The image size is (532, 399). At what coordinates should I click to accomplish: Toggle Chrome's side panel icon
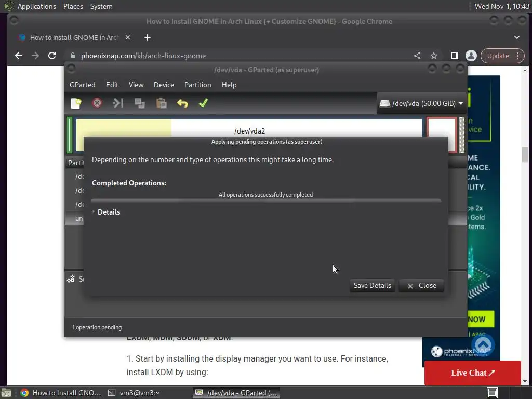454,56
